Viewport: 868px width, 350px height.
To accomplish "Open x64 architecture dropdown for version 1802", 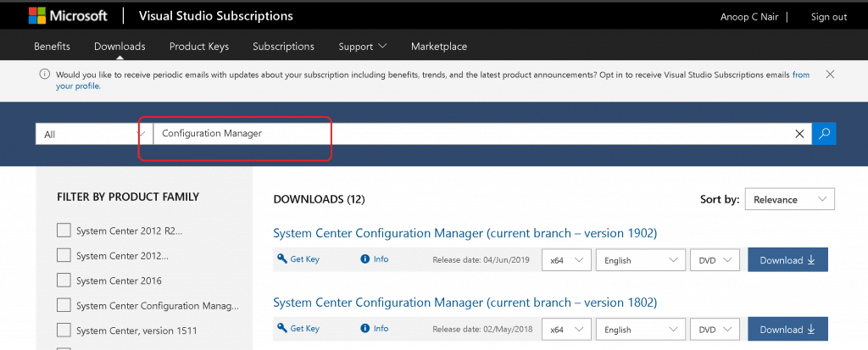I will pyautogui.click(x=566, y=329).
